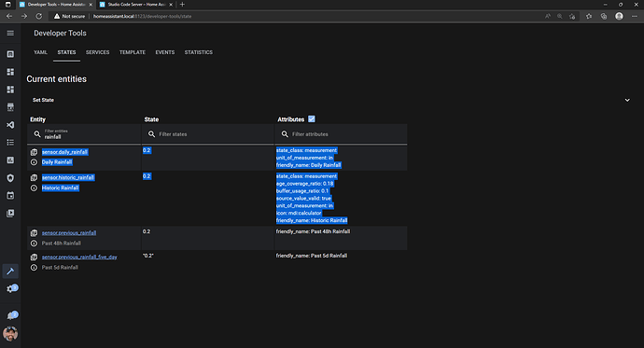Open the Statistics tab
644x348 pixels.
199,52
